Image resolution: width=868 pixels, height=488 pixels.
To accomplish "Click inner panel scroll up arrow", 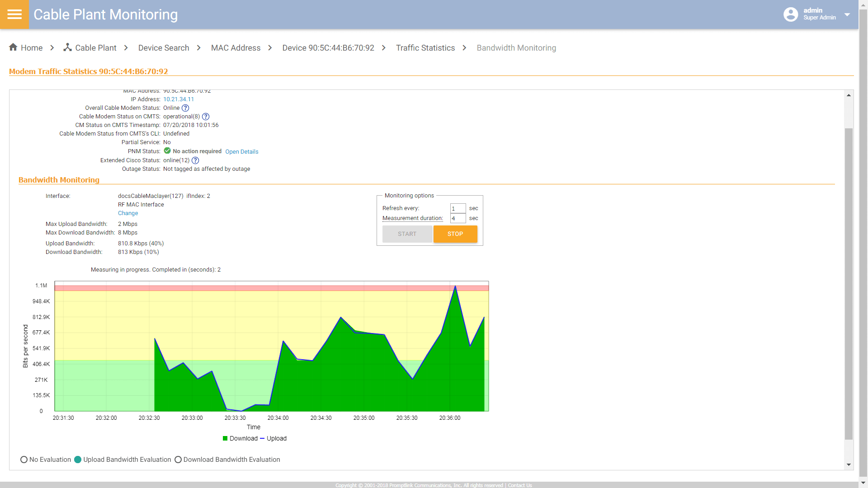I will 849,95.
